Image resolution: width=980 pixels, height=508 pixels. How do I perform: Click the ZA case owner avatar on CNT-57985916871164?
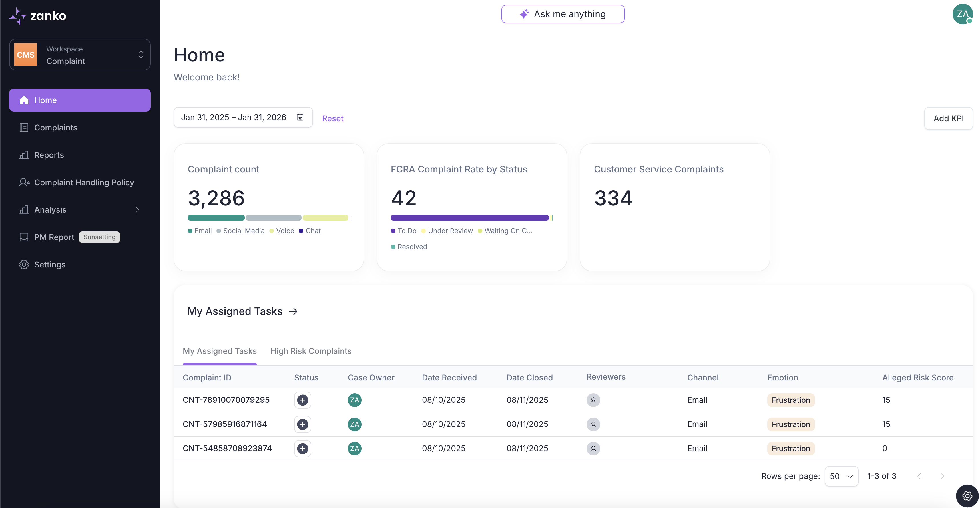(354, 424)
